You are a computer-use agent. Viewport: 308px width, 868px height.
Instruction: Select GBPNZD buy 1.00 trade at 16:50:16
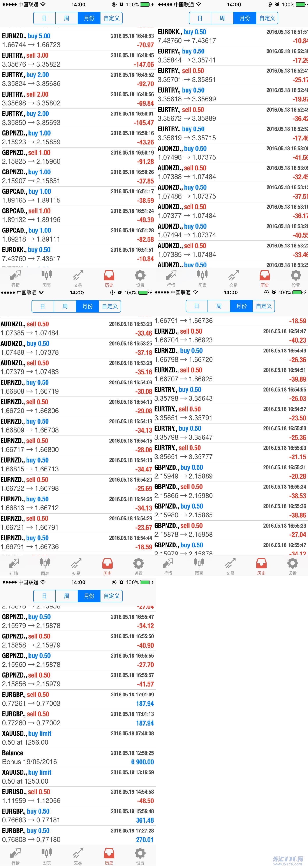78,138
